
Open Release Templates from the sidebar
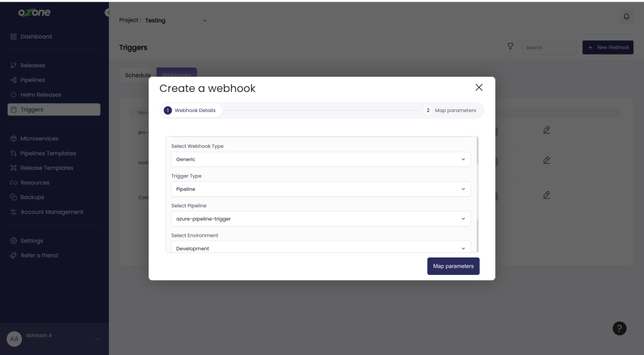[47, 168]
